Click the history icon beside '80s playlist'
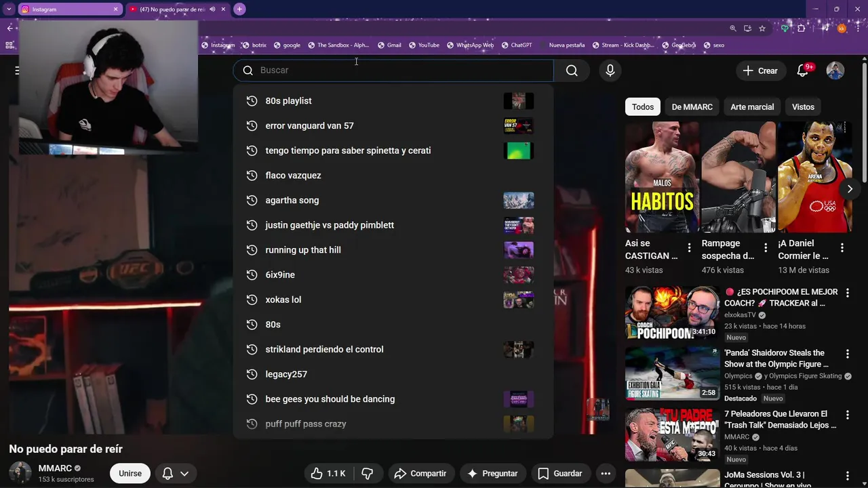This screenshot has height=488, width=868. (252, 101)
